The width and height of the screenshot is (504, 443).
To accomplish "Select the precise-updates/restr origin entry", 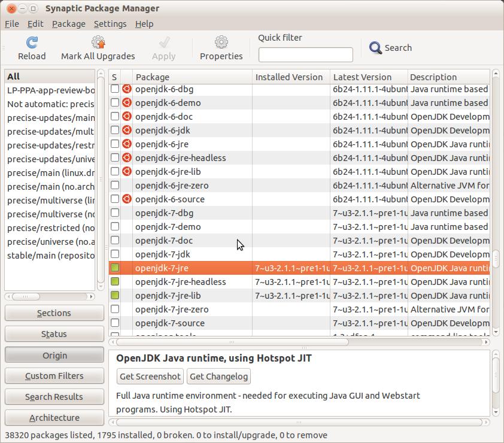I will [x=50, y=145].
